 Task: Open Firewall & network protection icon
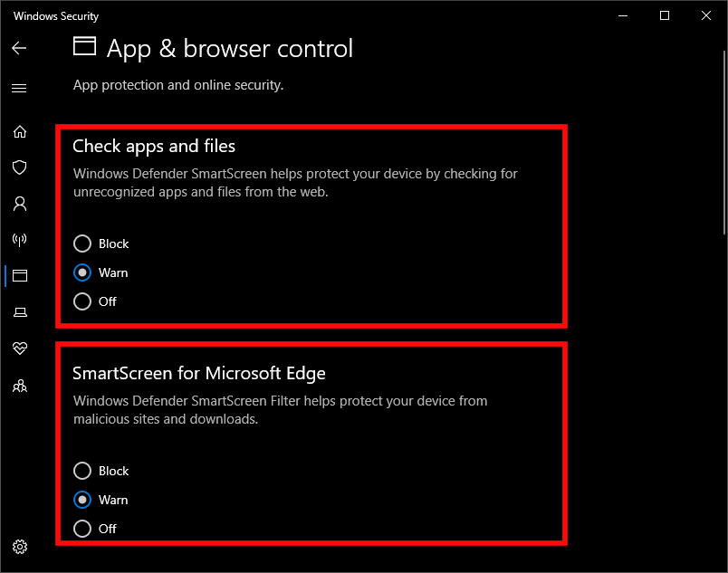(19, 240)
